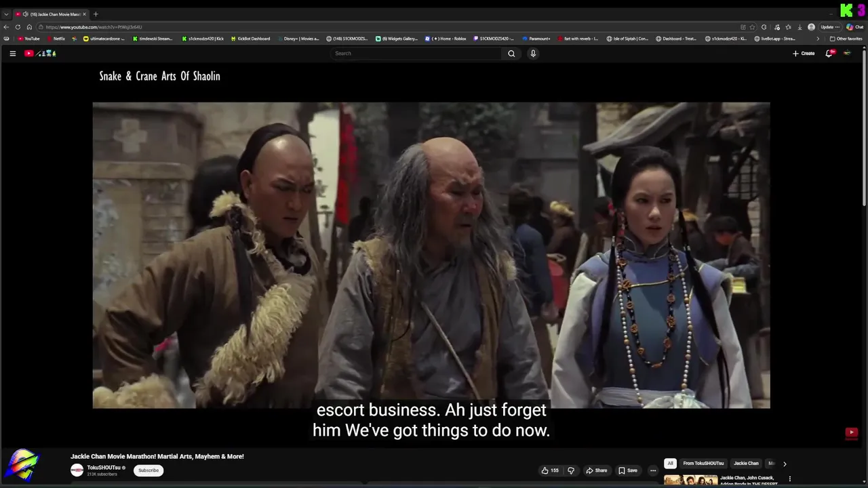Go to the YouTube home logo
This screenshot has width=868, height=488.
tap(40, 54)
